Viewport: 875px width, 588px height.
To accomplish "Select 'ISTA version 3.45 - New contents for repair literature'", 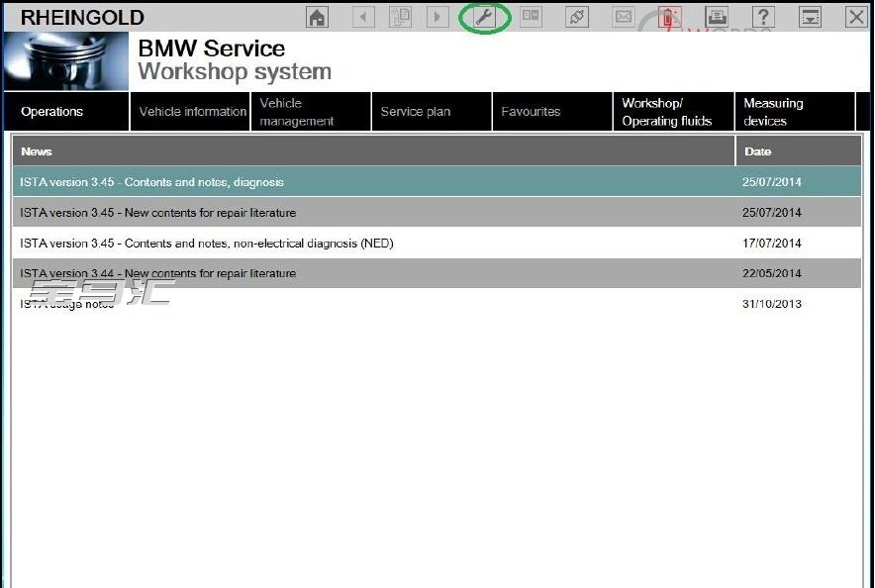I will (x=437, y=213).
